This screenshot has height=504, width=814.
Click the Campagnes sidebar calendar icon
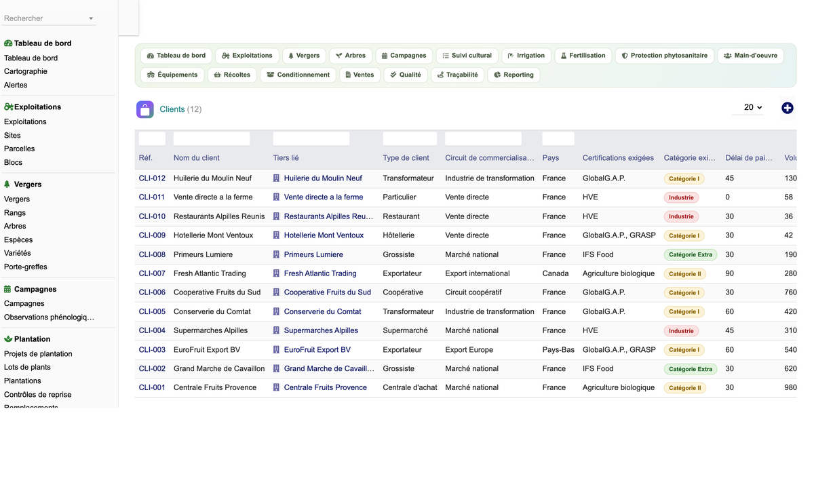(x=7, y=289)
